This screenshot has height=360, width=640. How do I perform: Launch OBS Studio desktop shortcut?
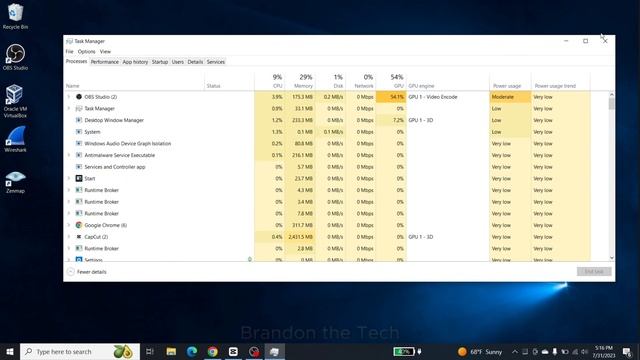(x=15, y=57)
